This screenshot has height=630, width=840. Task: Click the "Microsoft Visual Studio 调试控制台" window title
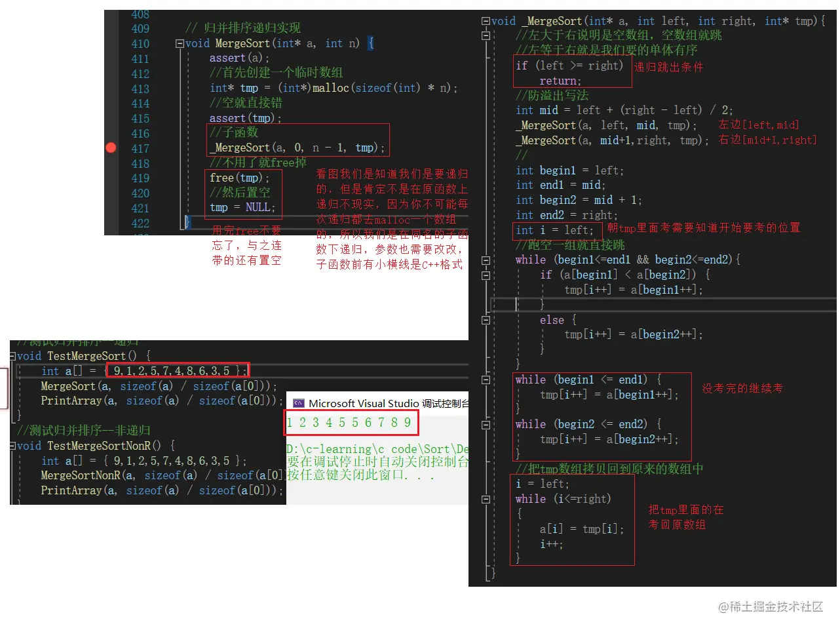tap(389, 403)
